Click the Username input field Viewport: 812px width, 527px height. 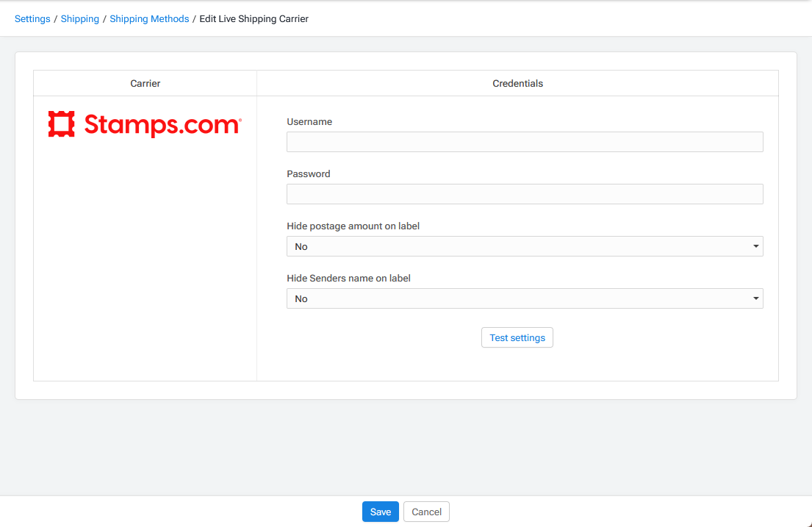click(525, 142)
